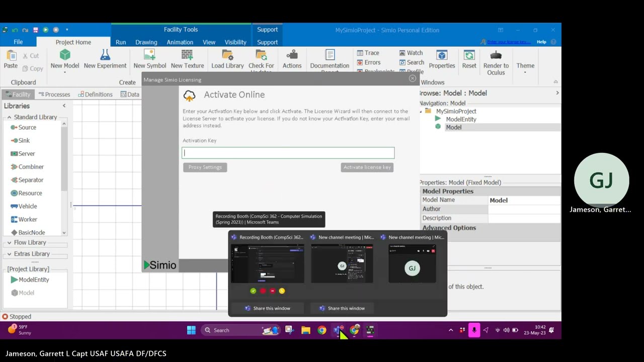
Task: Collapse the MySimioProject navigation node
Action: pos(422,111)
